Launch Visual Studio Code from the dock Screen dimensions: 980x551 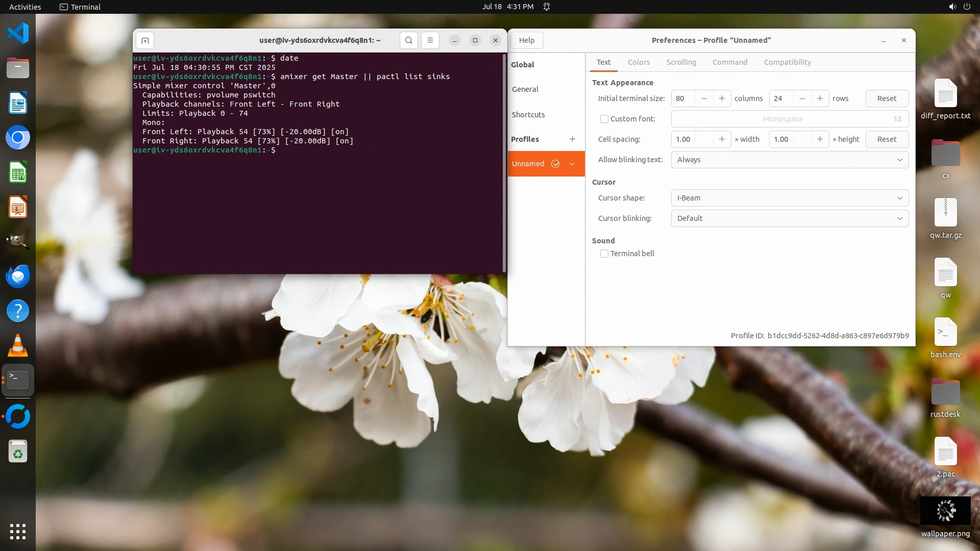18,34
